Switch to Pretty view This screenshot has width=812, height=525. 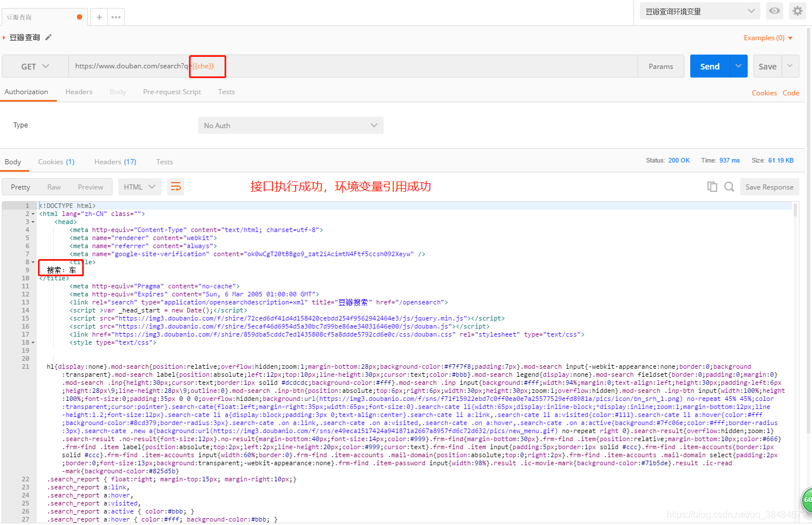(x=20, y=187)
